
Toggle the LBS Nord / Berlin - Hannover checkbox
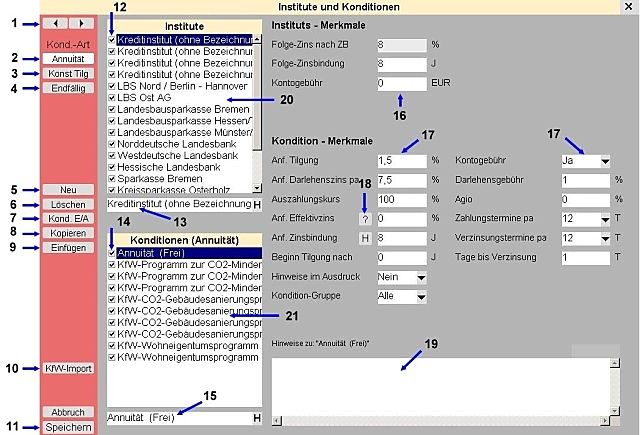pyautogui.click(x=112, y=87)
